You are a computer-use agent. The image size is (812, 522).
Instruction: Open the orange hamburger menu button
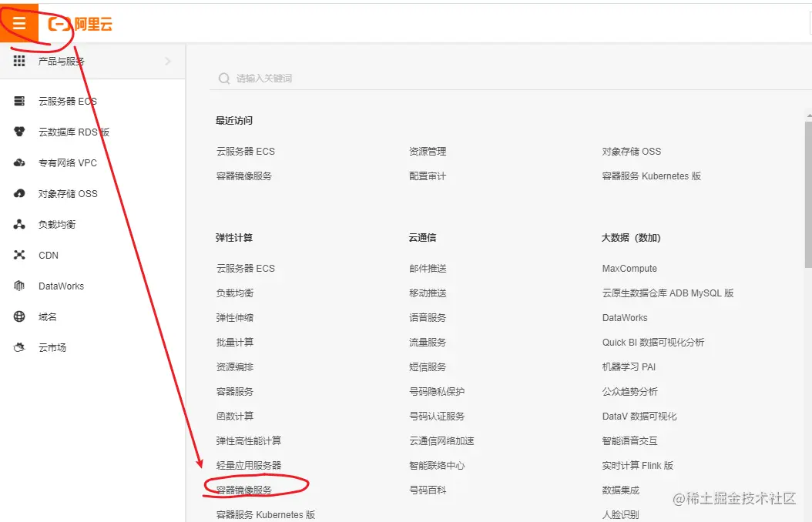pos(19,23)
